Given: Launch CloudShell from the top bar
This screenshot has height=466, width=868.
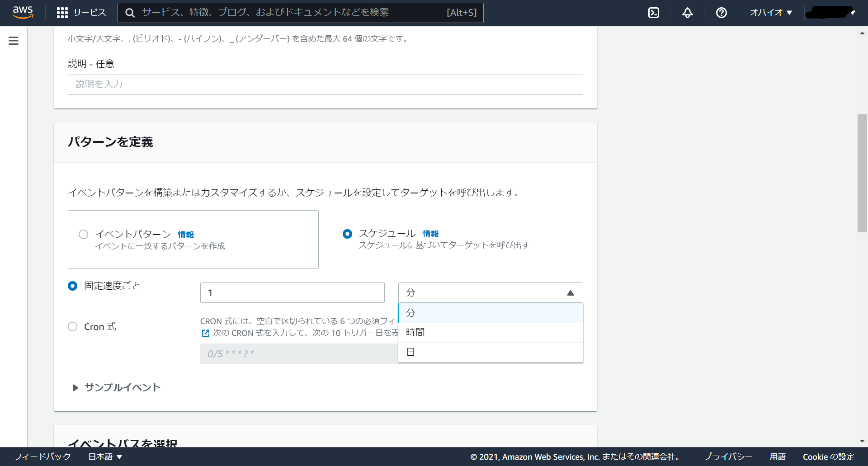Looking at the screenshot, I should [x=654, y=13].
